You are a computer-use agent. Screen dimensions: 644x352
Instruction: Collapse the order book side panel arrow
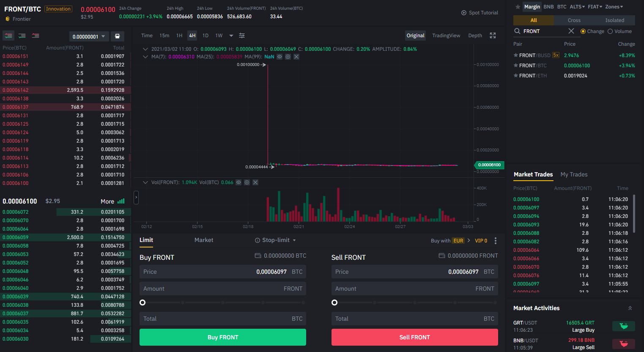(x=136, y=197)
